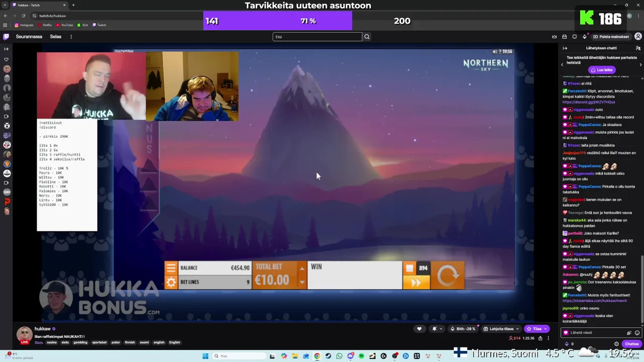The height and width of the screenshot is (362, 644).
Task: Open the share stream icon
Action: point(540,338)
